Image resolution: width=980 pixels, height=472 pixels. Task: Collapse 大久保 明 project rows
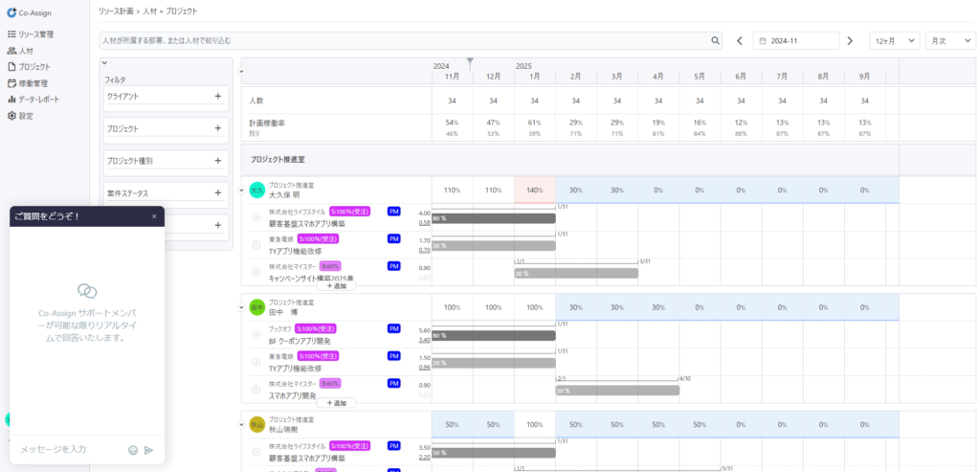click(242, 190)
